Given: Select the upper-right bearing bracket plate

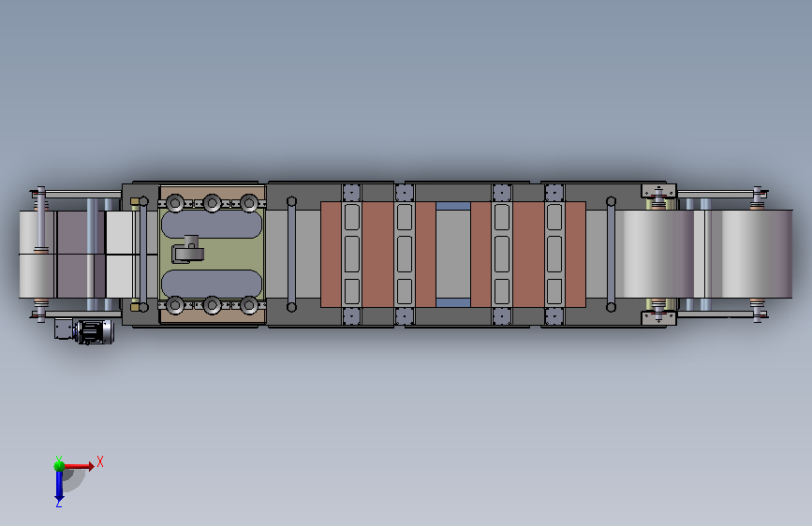Looking at the screenshot, I should tap(658, 191).
